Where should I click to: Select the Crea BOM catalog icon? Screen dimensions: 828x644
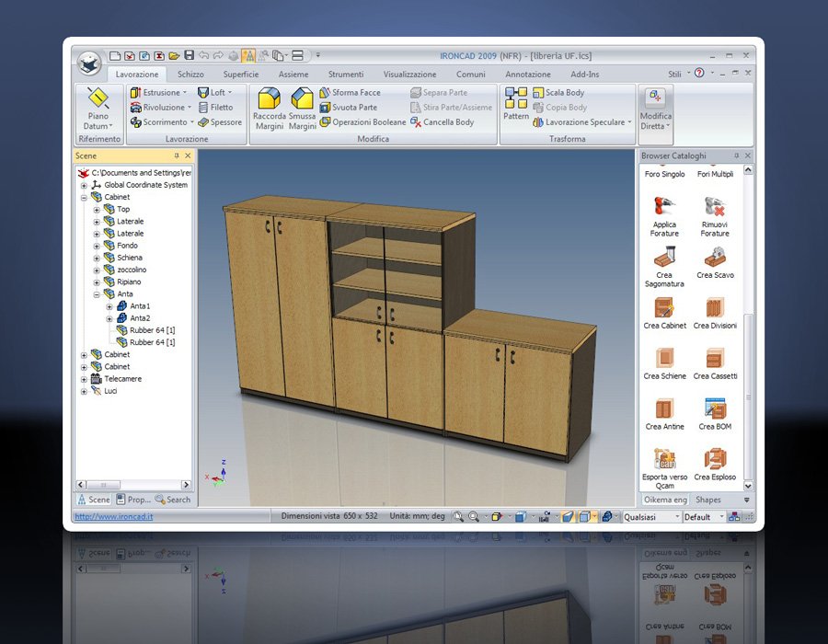coord(715,409)
